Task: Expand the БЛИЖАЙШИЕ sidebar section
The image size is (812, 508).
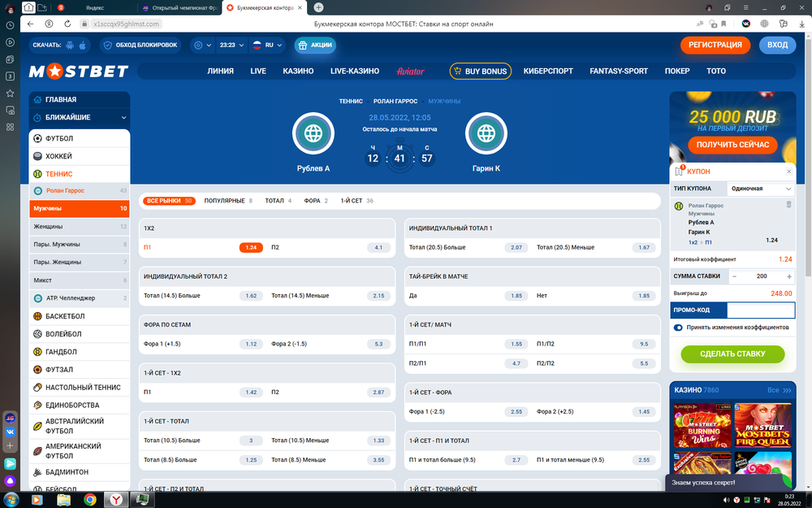Action: coord(80,118)
